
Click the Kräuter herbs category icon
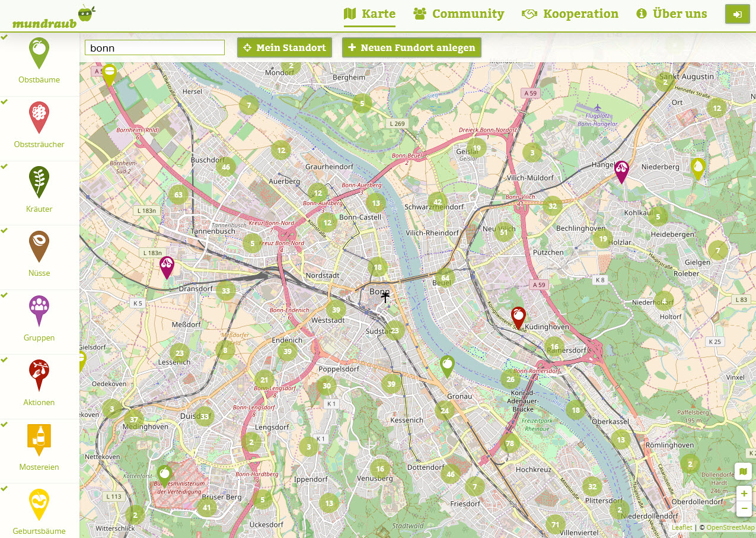(x=39, y=182)
